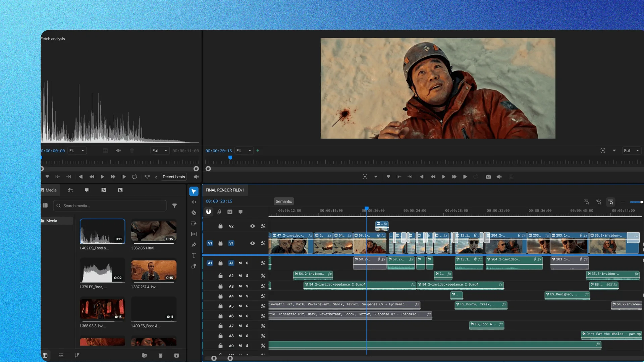This screenshot has height=362, width=644.
Task: Toggle captions CC button in timeline
Action: (230, 212)
